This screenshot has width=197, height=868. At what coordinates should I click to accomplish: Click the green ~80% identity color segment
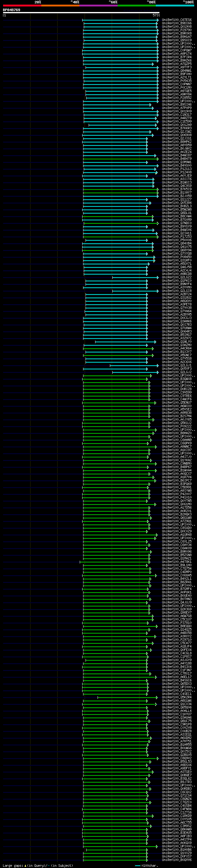pos(137,6)
